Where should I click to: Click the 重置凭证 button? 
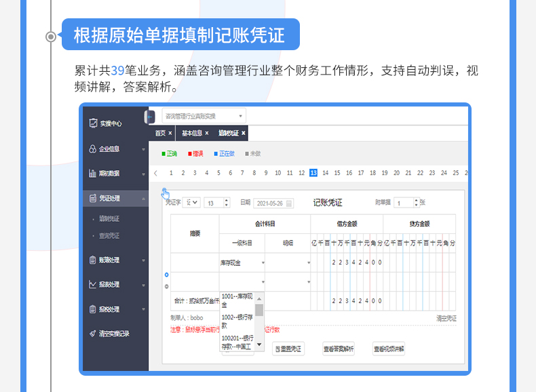point(288,349)
